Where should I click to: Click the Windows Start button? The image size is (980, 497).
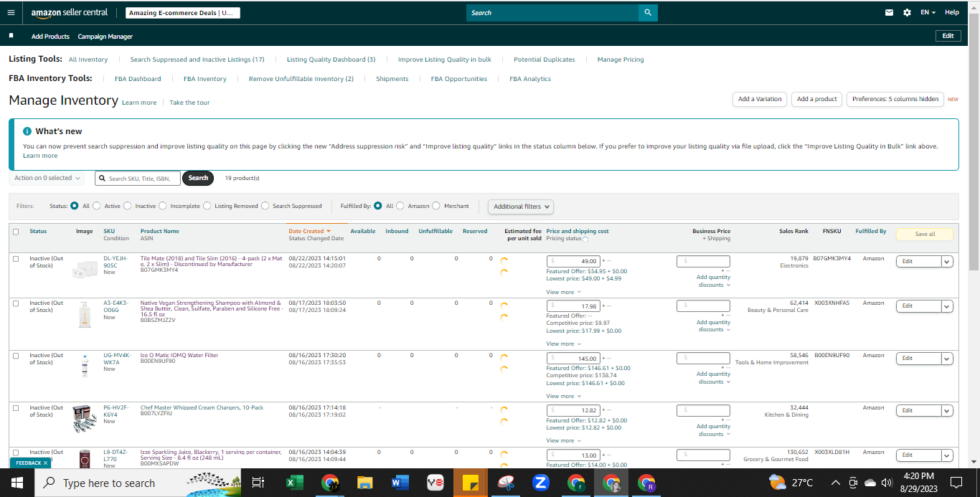coord(17,483)
